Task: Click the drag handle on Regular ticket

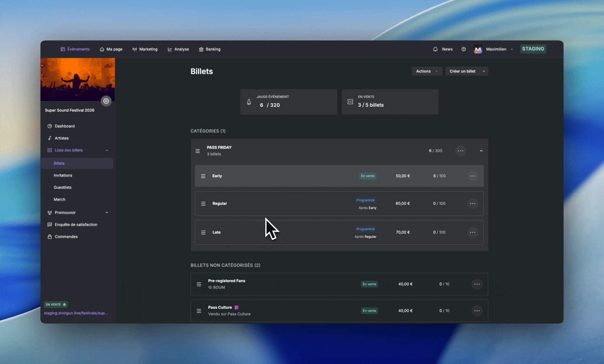Action: point(203,204)
